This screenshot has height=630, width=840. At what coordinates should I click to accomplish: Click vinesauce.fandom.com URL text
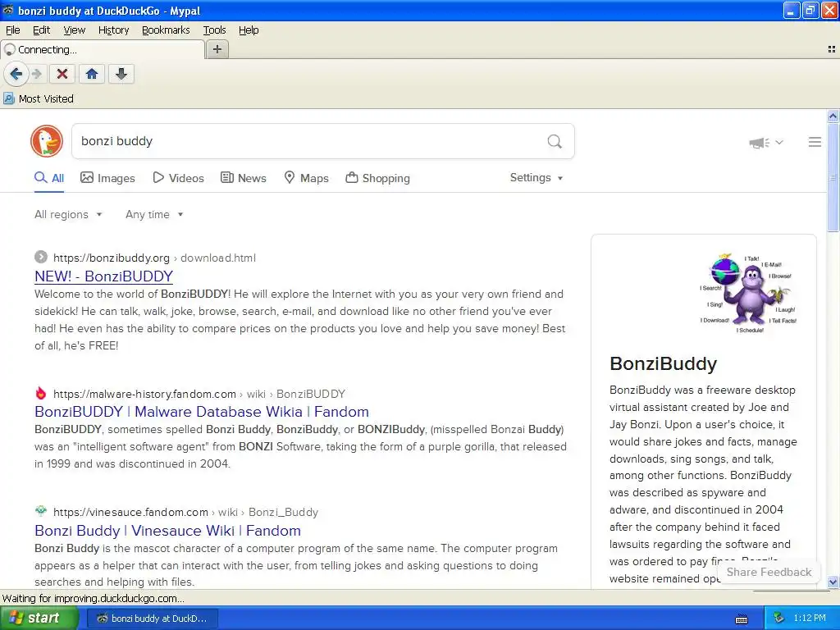click(130, 512)
